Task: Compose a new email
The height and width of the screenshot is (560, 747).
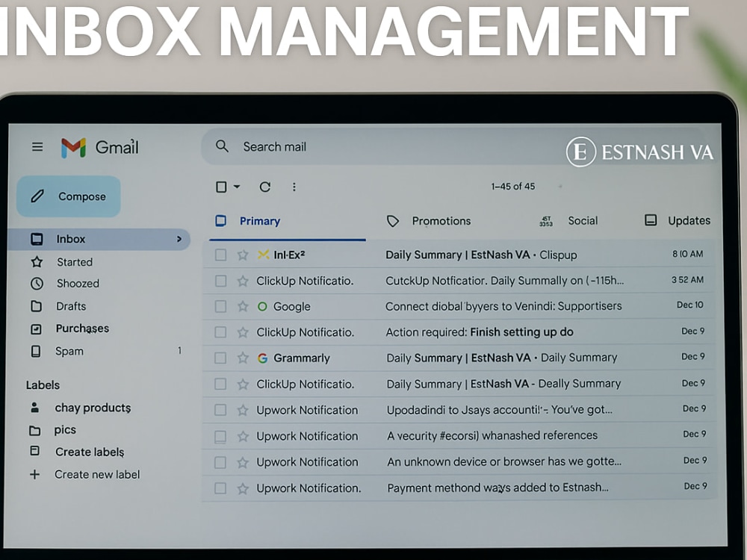Action: (x=69, y=196)
